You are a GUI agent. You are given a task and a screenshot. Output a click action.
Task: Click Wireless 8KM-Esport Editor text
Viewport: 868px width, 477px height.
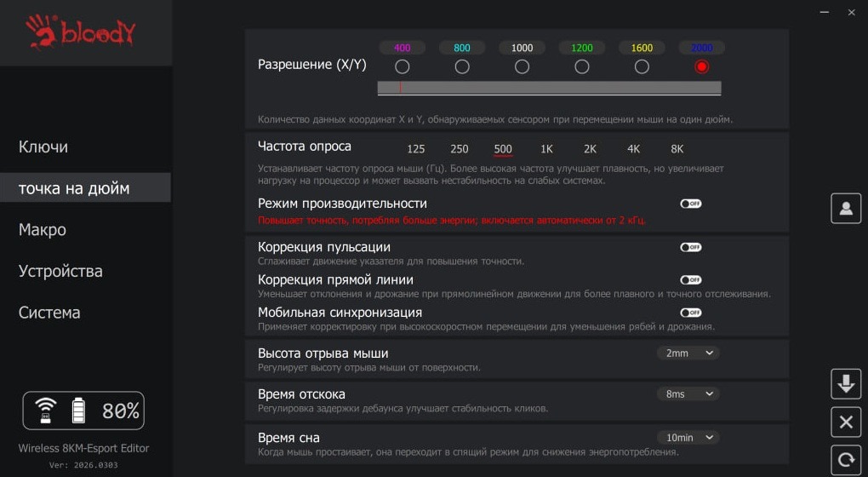(83, 448)
